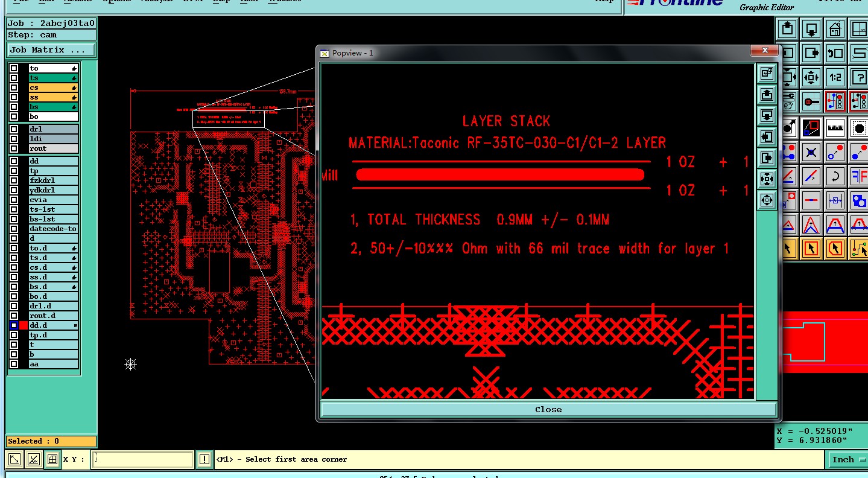This screenshot has height=478, width=868.
Task: Open the Job Matrix button
Action: tap(51, 50)
